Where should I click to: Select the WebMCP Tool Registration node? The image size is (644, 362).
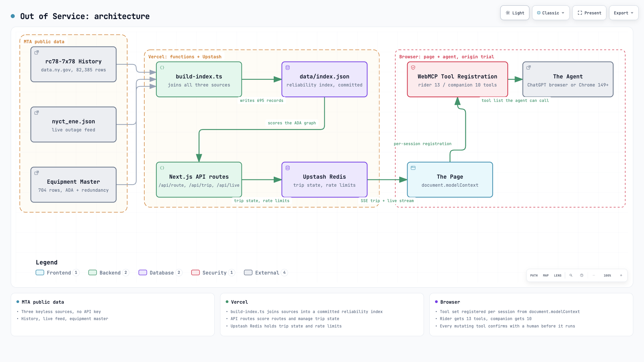(458, 79)
